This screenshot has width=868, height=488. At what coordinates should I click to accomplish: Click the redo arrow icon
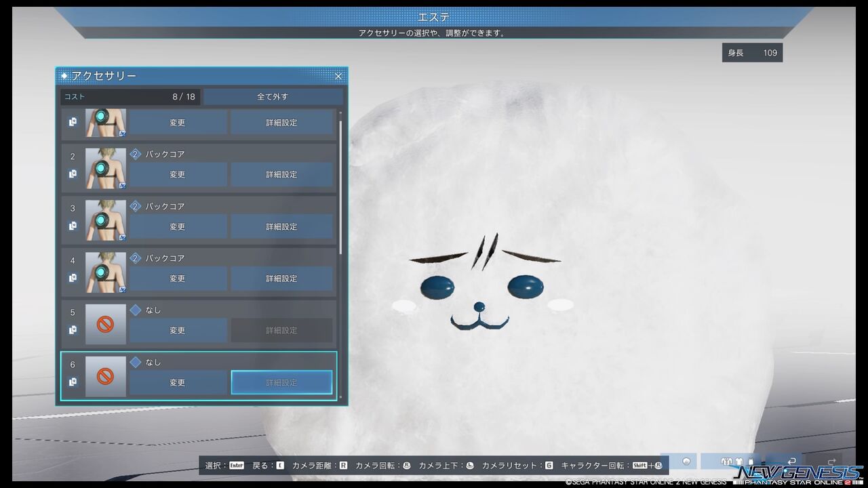point(831,462)
